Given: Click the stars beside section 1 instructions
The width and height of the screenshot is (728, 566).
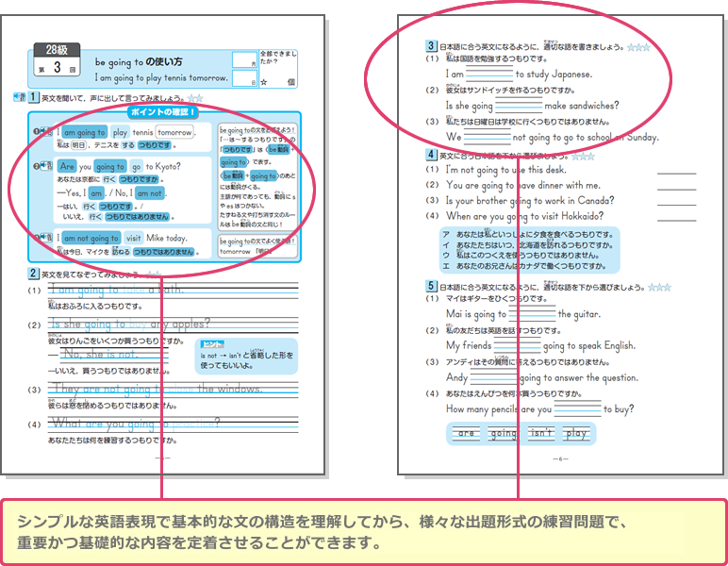Looking at the screenshot, I should click(195, 98).
